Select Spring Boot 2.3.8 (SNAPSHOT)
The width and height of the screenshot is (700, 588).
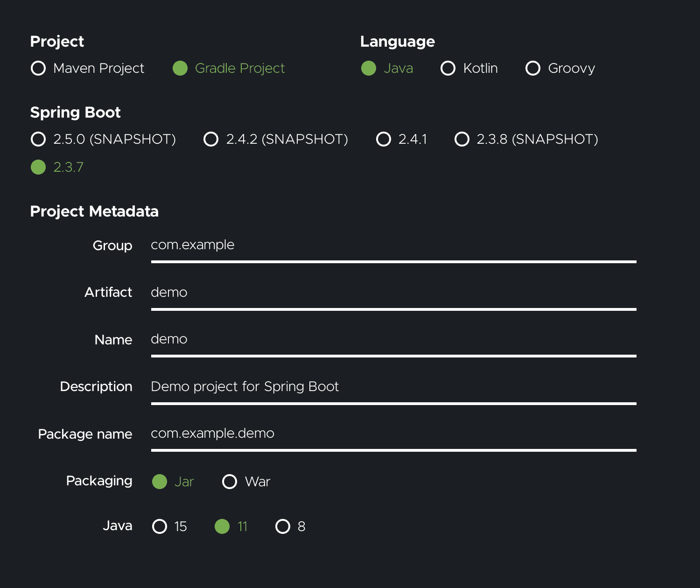pos(526,139)
